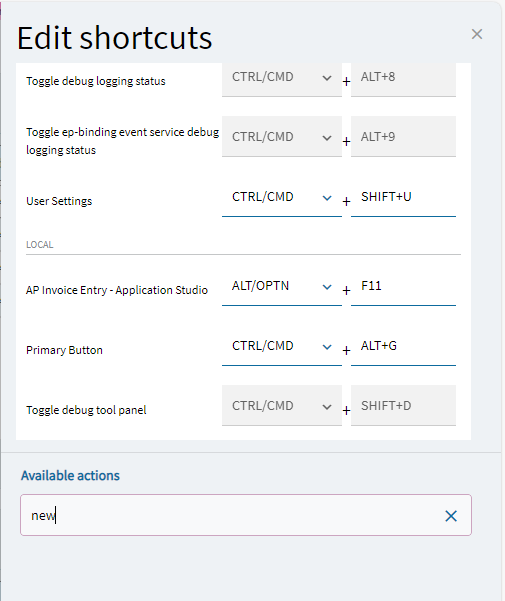Click the F11 key field
Screen dimensions: 505x601
click(x=403, y=287)
